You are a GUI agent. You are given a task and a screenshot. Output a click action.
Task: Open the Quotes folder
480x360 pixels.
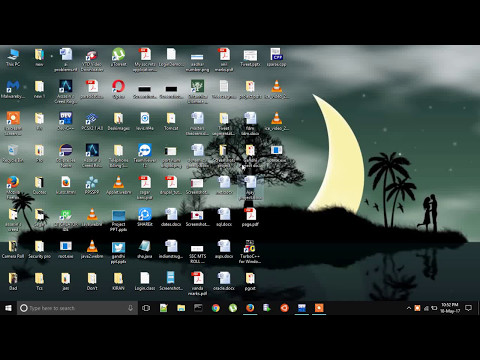(x=39, y=185)
